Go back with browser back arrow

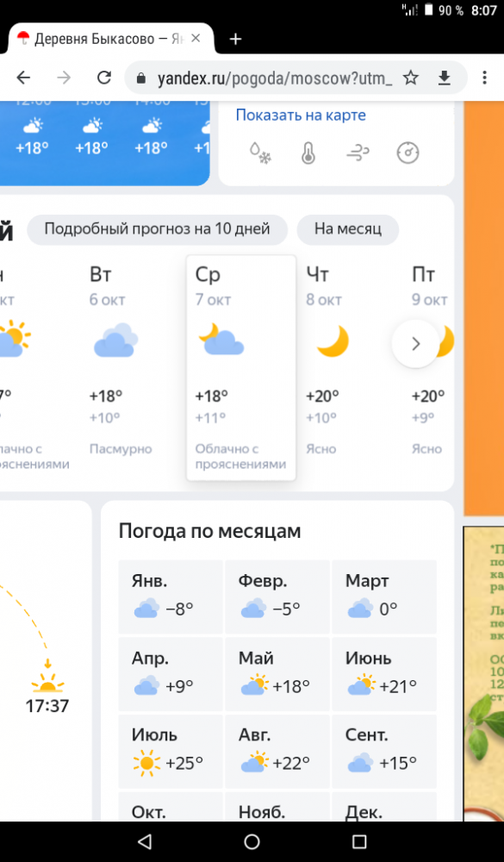(x=23, y=78)
